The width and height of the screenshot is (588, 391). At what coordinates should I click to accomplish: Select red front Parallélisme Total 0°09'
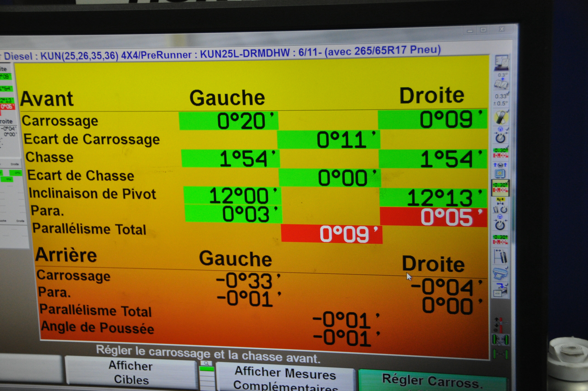pyautogui.click(x=331, y=234)
